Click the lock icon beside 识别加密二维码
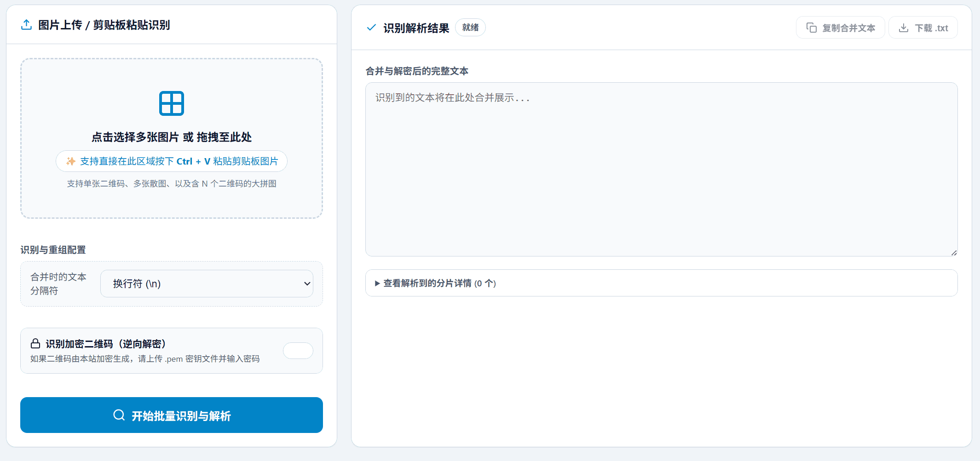This screenshot has width=980, height=461. (x=35, y=343)
